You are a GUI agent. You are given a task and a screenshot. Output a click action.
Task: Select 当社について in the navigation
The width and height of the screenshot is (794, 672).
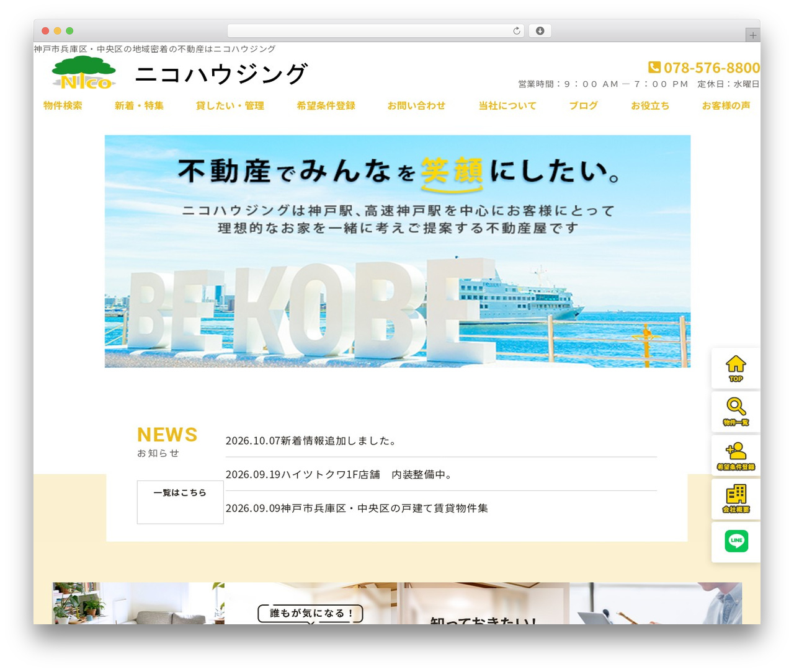507,106
